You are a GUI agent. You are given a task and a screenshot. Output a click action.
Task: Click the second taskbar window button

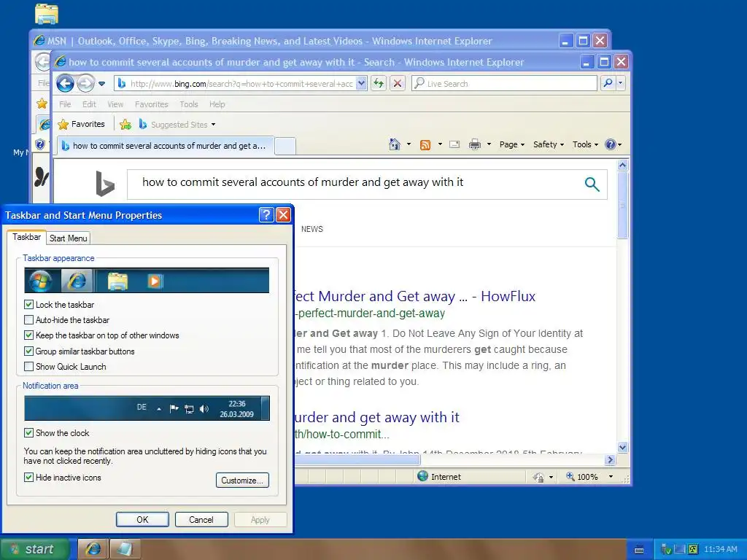pos(125,549)
